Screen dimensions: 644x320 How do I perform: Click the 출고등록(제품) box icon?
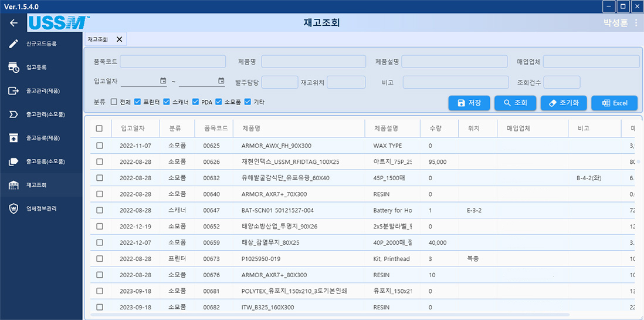click(x=13, y=138)
